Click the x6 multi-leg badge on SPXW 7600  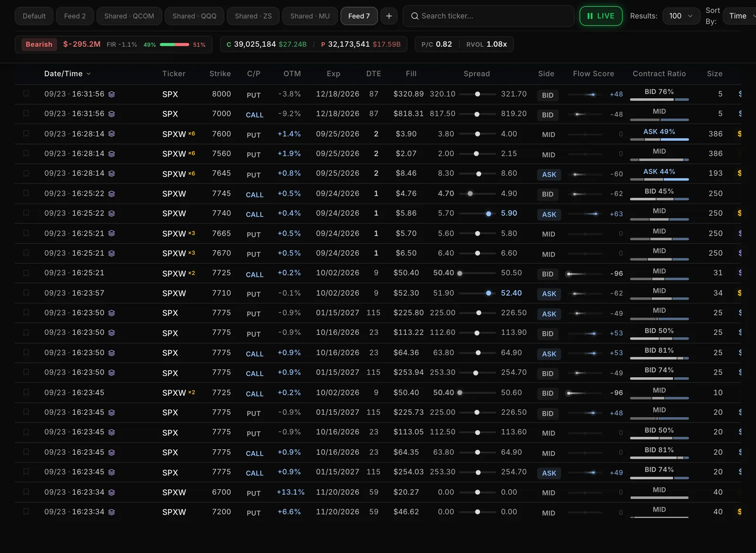(192, 134)
